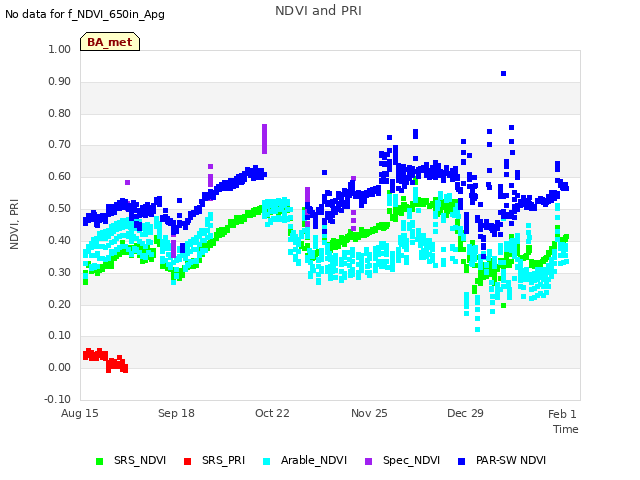Click the Feb 1 x-axis tick label

coord(562,414)
